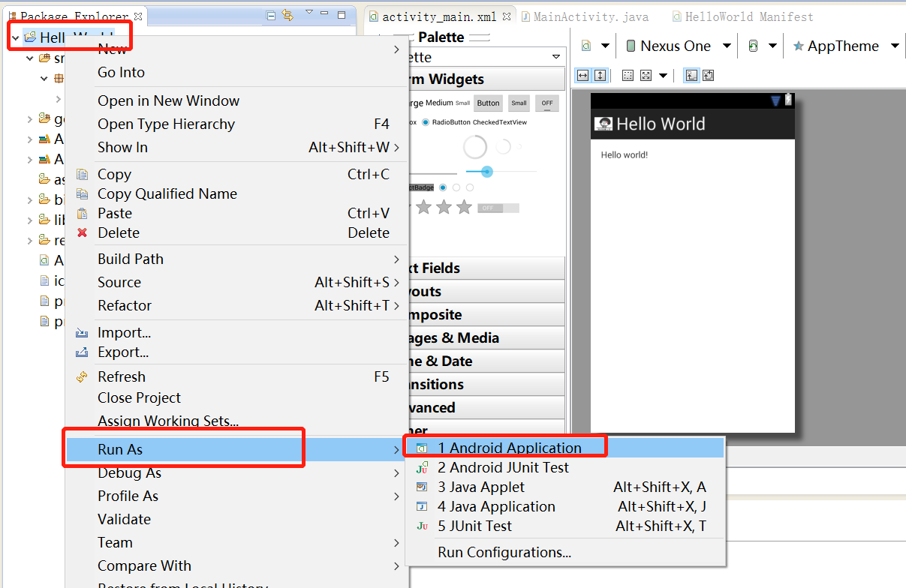
Task: Switch to the HelloWorld Manifest tab
Action: (x=742, y=16)
